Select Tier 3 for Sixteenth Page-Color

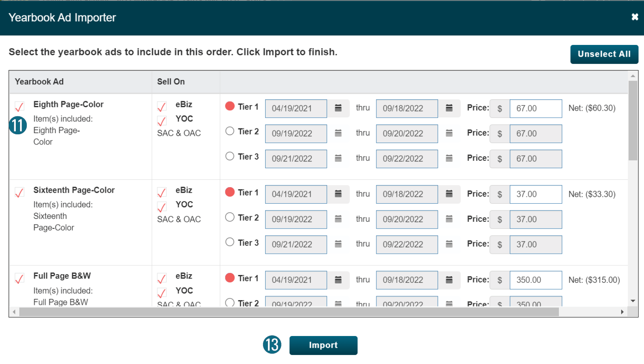[x=230, y=242]
